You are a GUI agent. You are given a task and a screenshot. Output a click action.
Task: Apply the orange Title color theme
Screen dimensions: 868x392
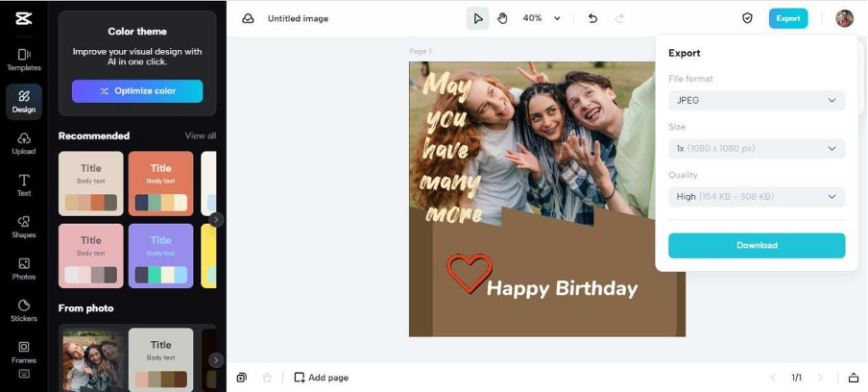[x=161, y=184]
